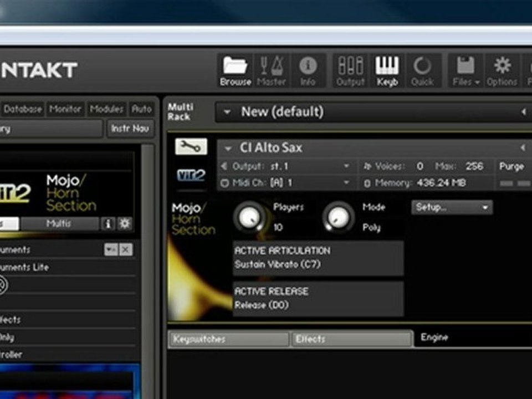The image size is (532, 399).
Task: Click the Output channel left-arrow icon
Action: point(224,166)
